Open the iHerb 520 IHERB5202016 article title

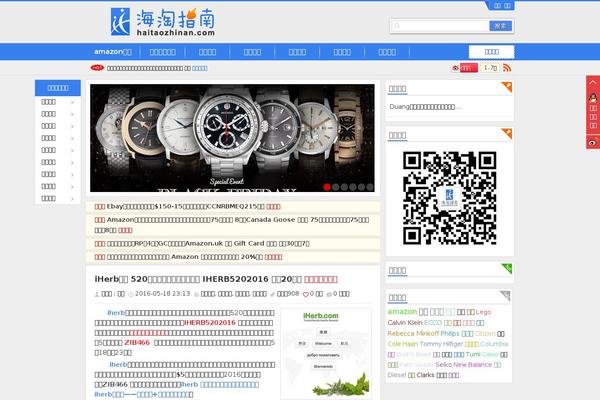[x=216, y=279]
